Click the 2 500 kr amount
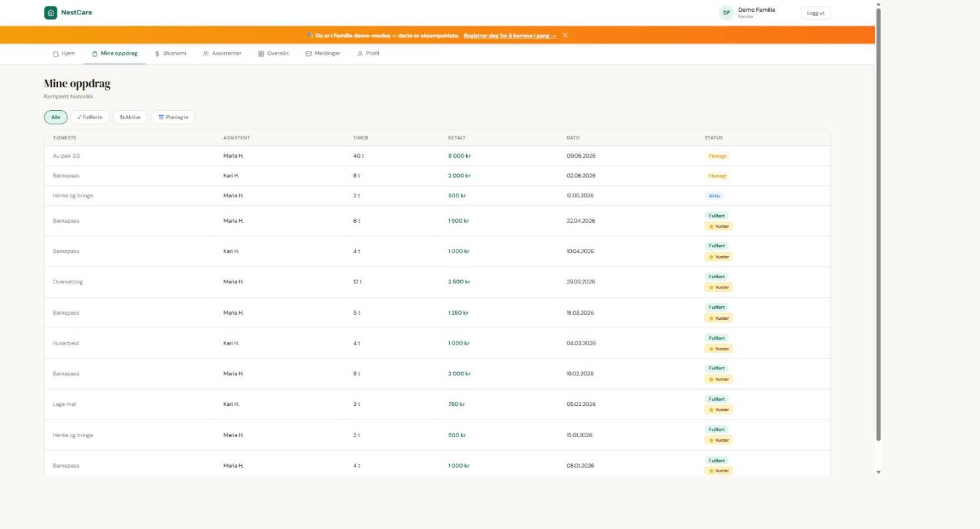Image resolution: width=980 pixels, height=529 pixels. pos(459,282)
